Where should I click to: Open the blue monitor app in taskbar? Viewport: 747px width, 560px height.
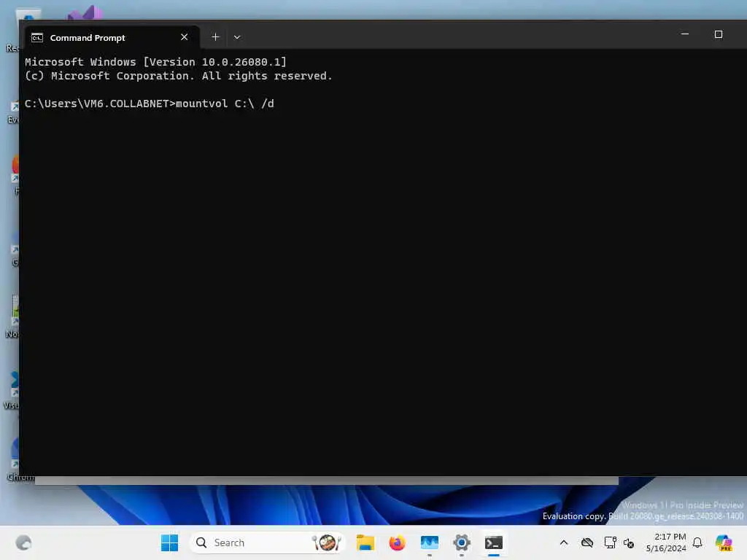(x=429, y=542)
